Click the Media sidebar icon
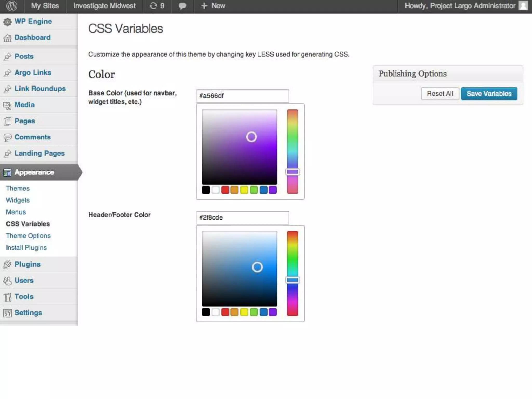Viewport: 532px width, 399px height. (8, 105)
